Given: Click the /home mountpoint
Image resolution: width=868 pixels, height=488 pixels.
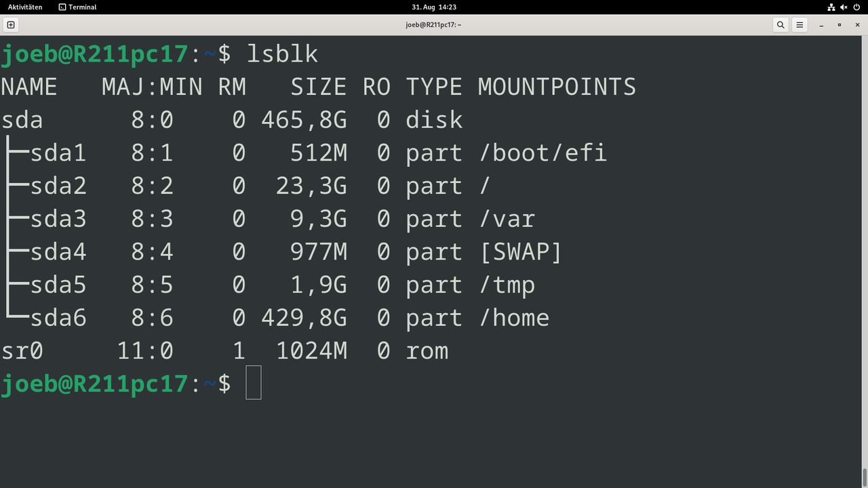Looking at the screenshot, I should tap(514, 318).
